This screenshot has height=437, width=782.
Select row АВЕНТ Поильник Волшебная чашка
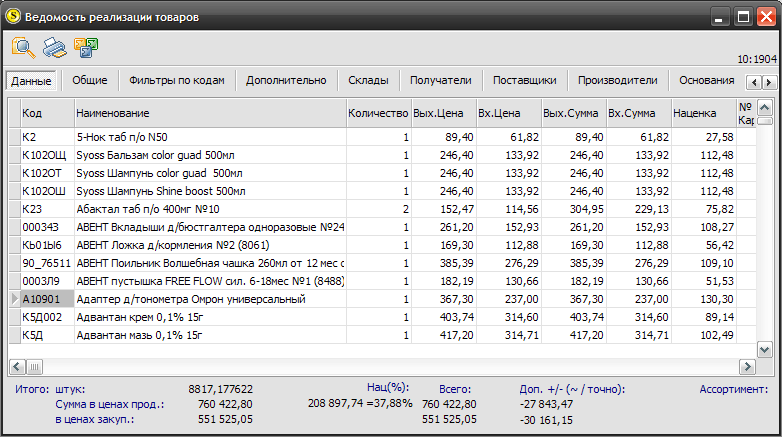(383, 263)
